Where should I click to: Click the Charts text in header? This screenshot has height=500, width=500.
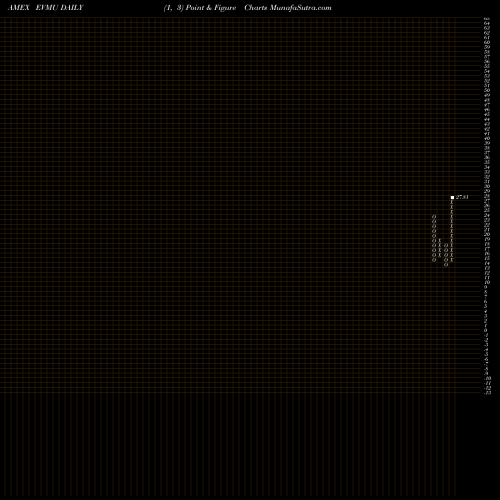point(256,8)
